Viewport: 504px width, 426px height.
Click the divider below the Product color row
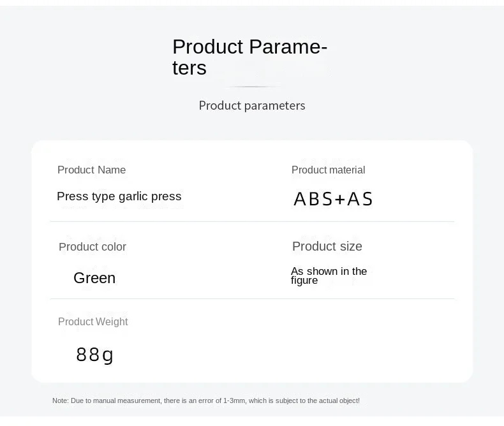252,298
